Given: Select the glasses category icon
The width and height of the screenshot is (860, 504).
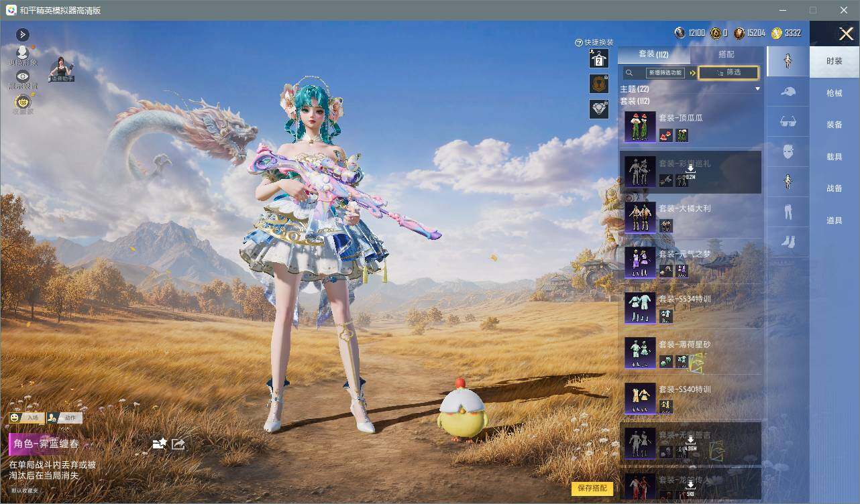Looking at the screenshot, I should [x=788, y=122].
